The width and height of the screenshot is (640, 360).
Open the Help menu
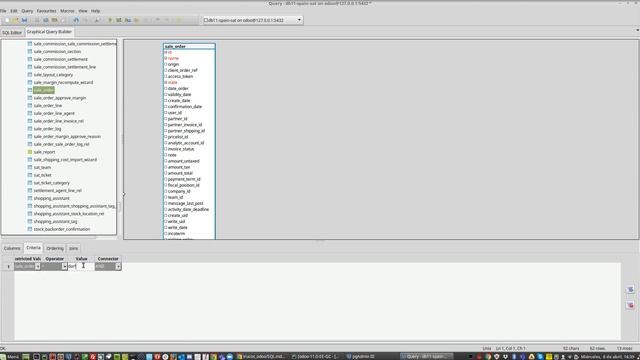pyautogui.click(x=96, y=11)
